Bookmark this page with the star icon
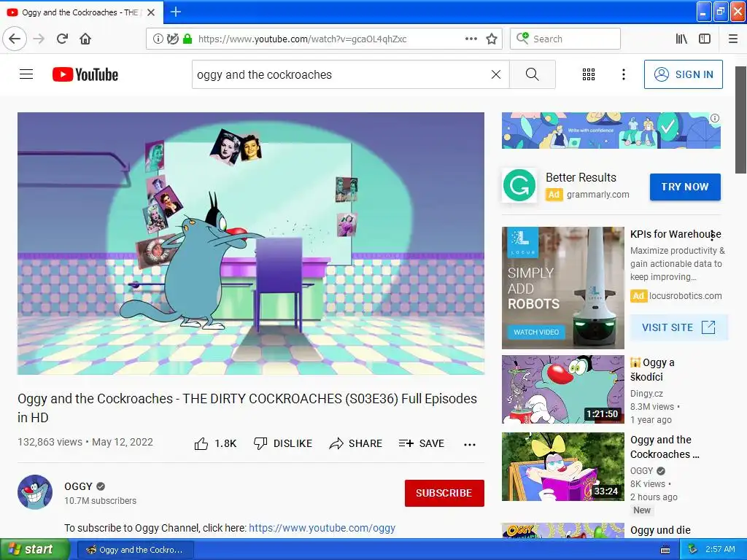This screenshot has height=560, width=747. (x=492, y=39)
